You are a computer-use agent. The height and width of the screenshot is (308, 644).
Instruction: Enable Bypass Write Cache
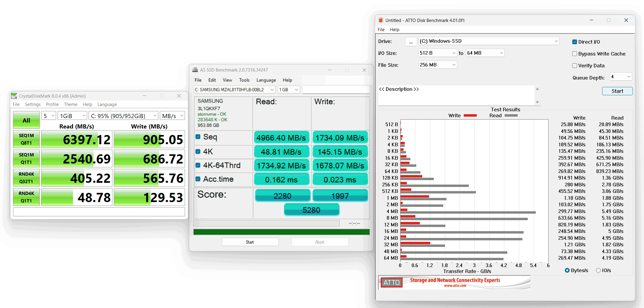point(575,54)
